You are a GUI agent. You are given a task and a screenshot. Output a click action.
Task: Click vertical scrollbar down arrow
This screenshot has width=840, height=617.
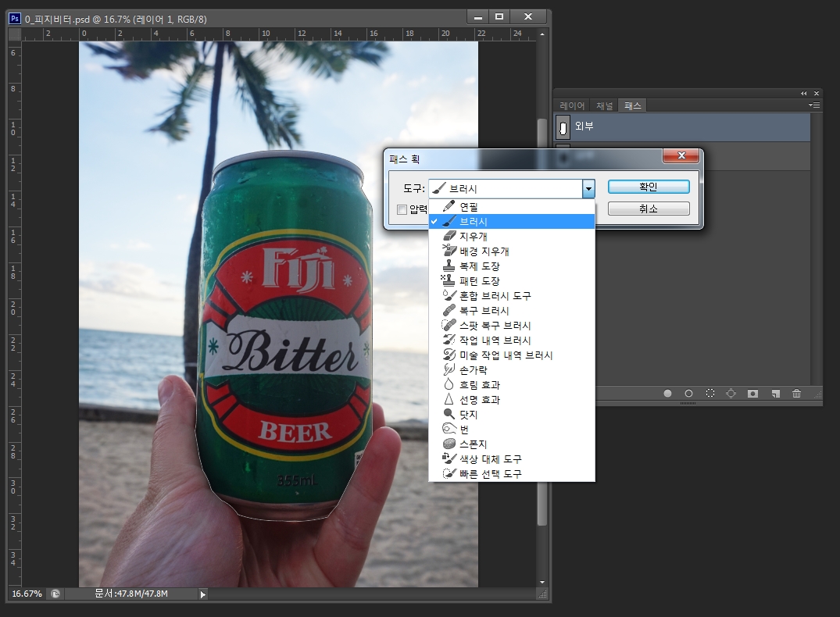(542, 582)
